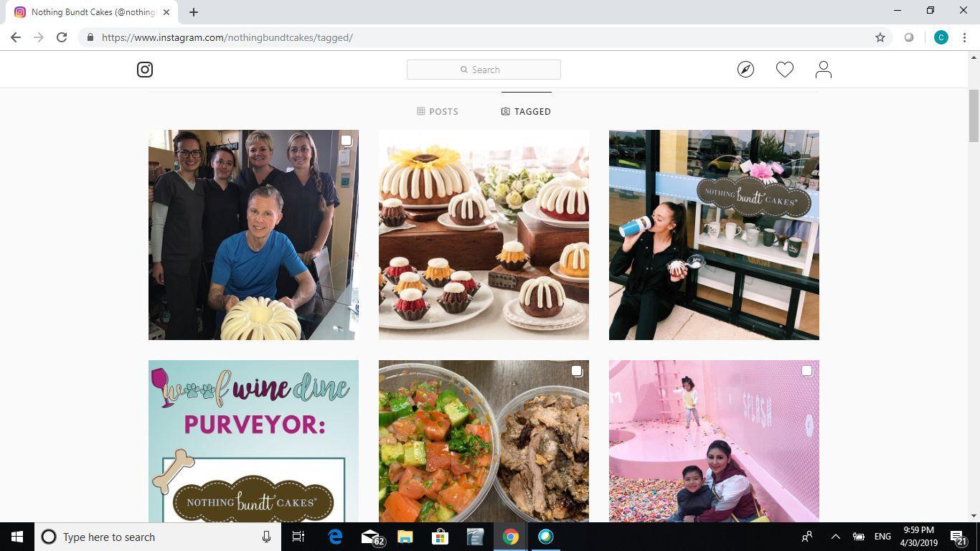Open Windows Start menu
The image size is (980, 551).
17,537
